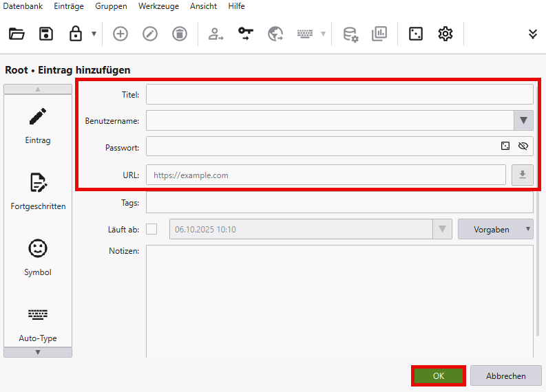Copy URL globe icon in toolbar
The width and height of the screenshot is (546, 392).
click(275, 34)
